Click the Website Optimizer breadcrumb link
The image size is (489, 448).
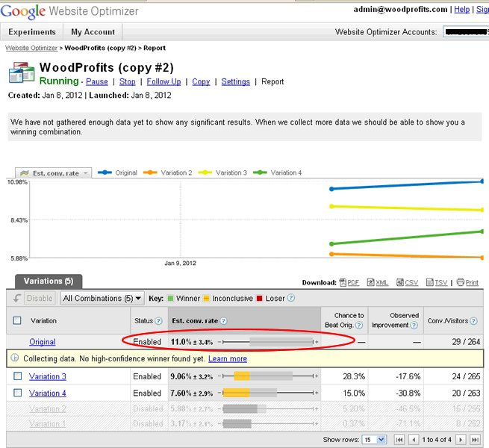coord(33,48)
